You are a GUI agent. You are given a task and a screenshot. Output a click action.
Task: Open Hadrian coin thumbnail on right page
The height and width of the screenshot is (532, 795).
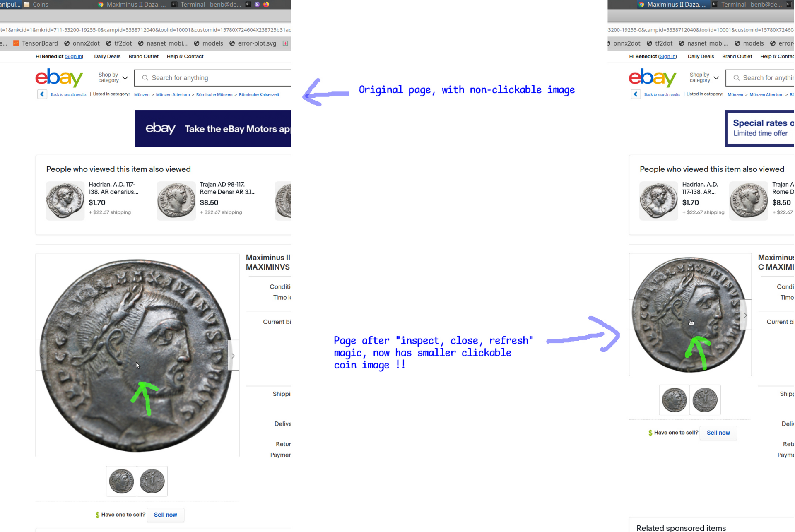coord(659,201)
